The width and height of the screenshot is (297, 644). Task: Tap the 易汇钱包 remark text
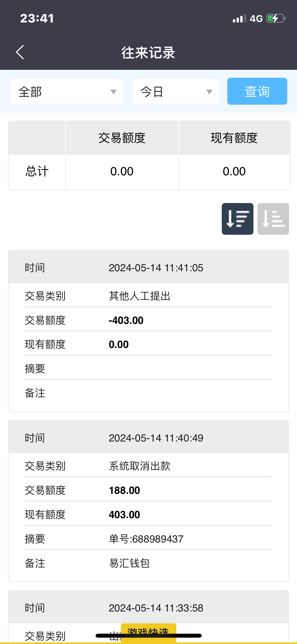pyautogui.click(x=129, y=563)
